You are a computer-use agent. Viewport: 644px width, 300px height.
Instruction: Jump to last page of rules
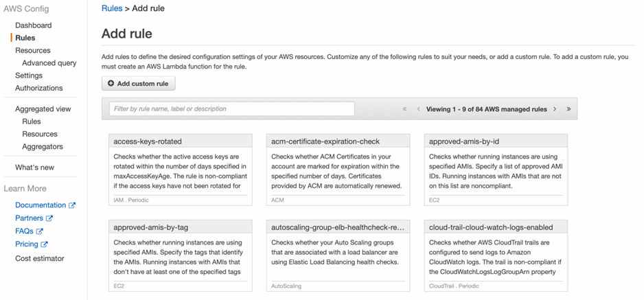pos(568,109)
